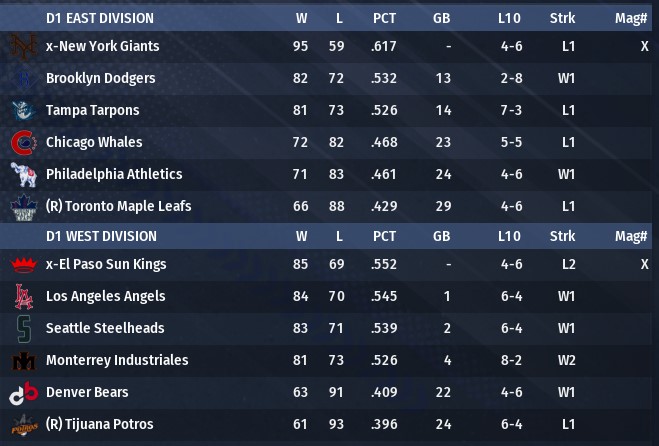Sort East Division by Strk column
Viewport: 659px width, 446px height.
click(x=562, y=18)
